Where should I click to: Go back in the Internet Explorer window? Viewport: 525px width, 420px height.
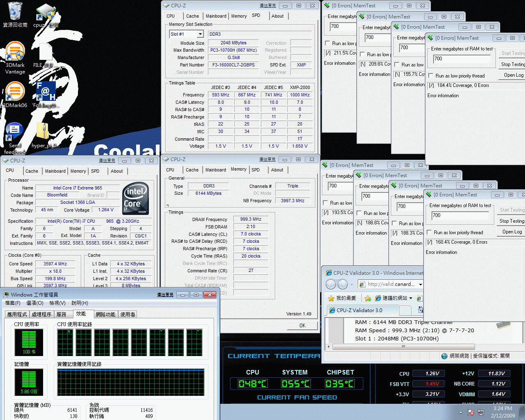[x=331, y=284]
